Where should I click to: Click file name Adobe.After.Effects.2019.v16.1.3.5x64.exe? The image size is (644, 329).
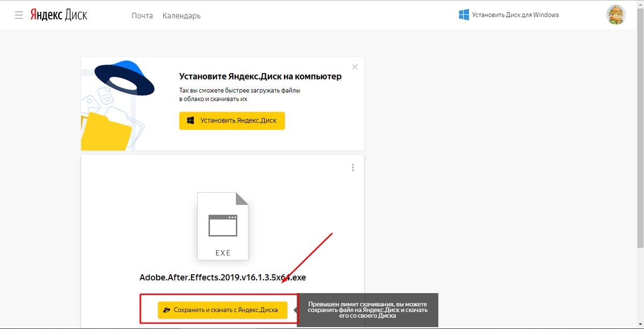pyautogui.click(x=223, y=277)
